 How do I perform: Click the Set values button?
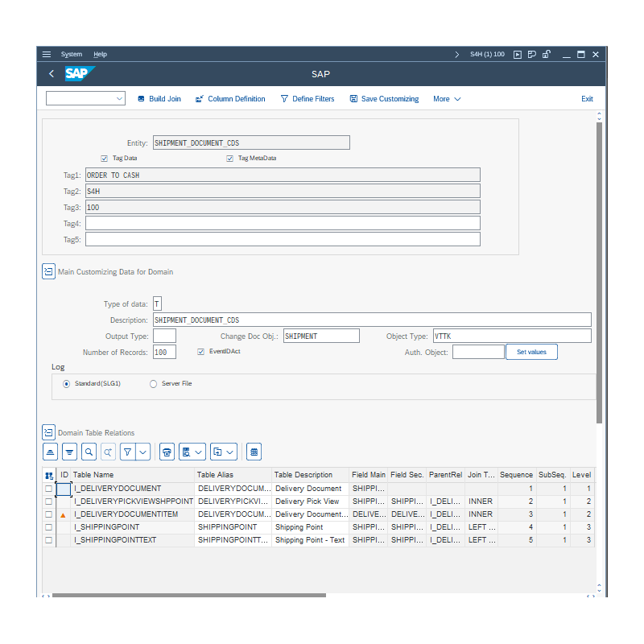coord(531,352)
